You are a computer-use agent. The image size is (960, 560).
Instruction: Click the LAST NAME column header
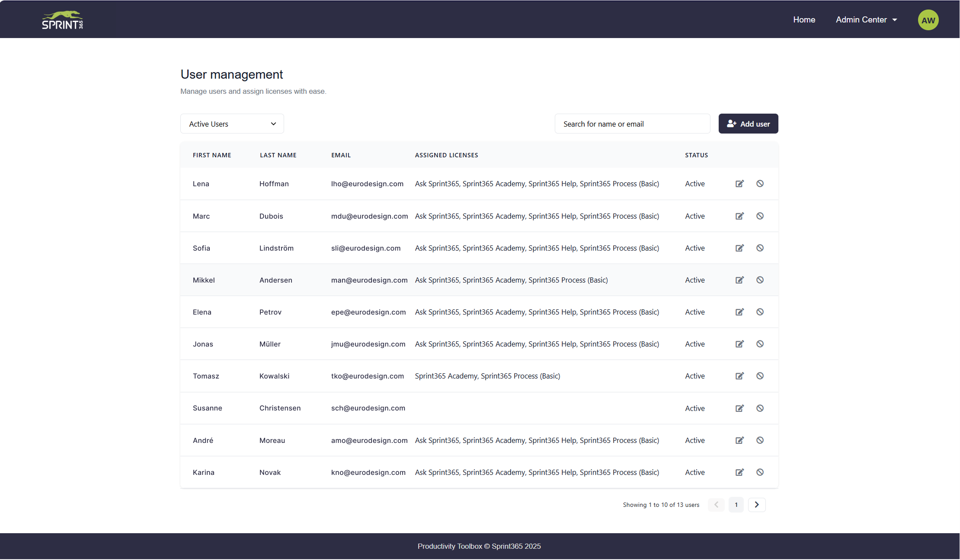(x=278, y=155)
